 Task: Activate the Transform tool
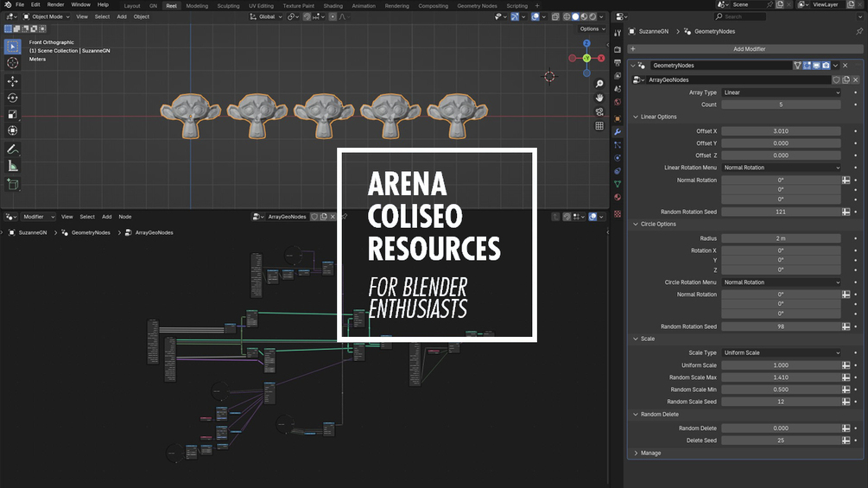click(x=12, y=130)
